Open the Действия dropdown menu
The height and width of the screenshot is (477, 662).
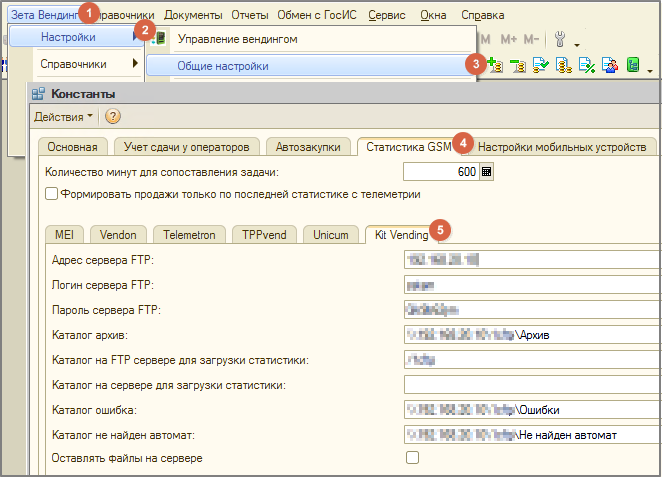pyautogui.click(x=63, y=117)
